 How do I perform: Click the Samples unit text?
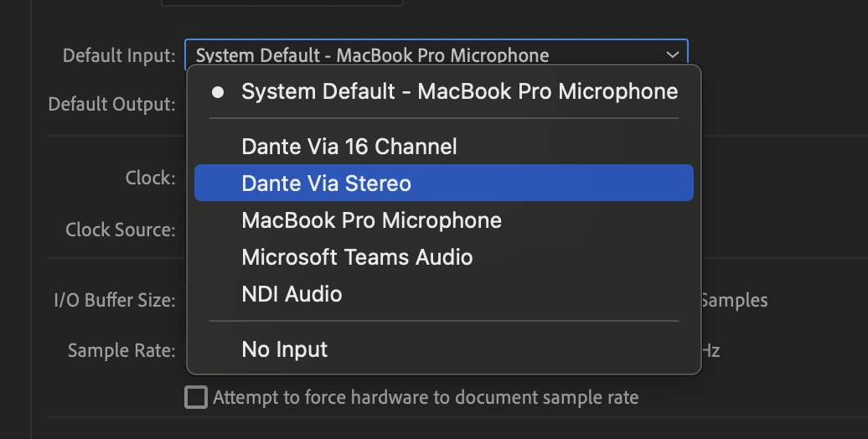(x=735, y=300)
